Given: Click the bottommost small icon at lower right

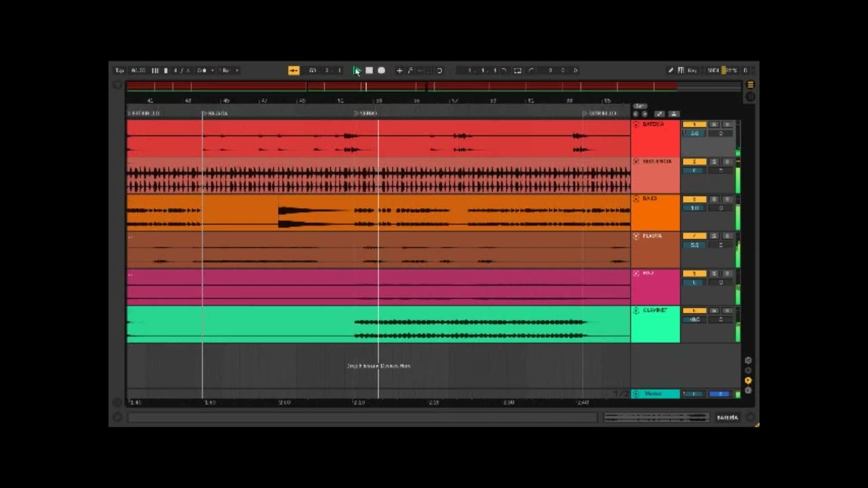Looking at the screenshot, I should tap(748, 390).
